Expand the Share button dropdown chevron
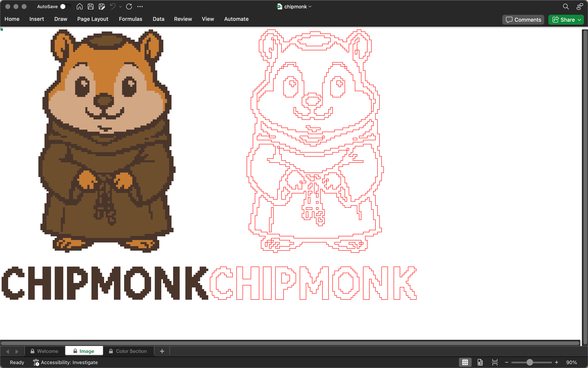Viewport: 588px width, 368px height. [580, 20]
